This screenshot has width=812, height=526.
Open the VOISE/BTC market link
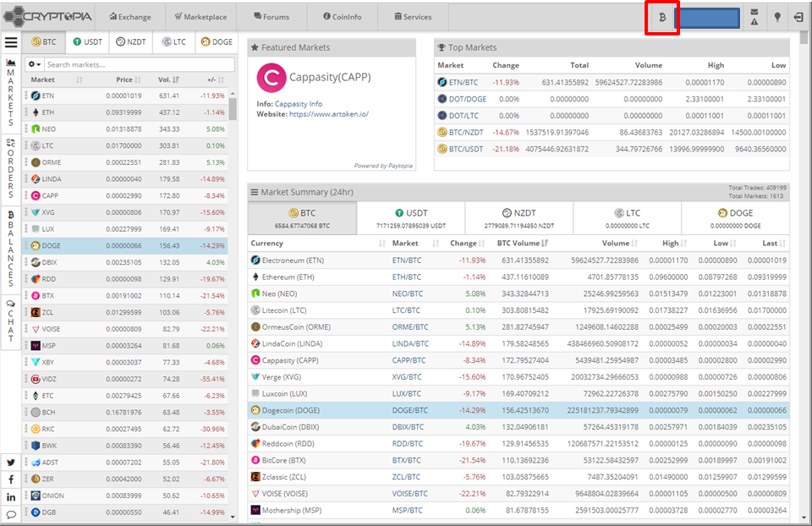[x=409, y=494]
